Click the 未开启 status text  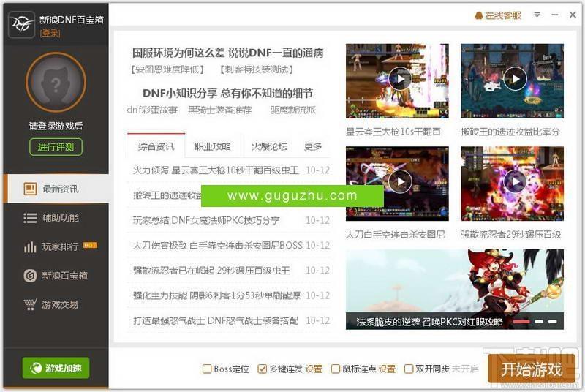(x=465, y=369)
